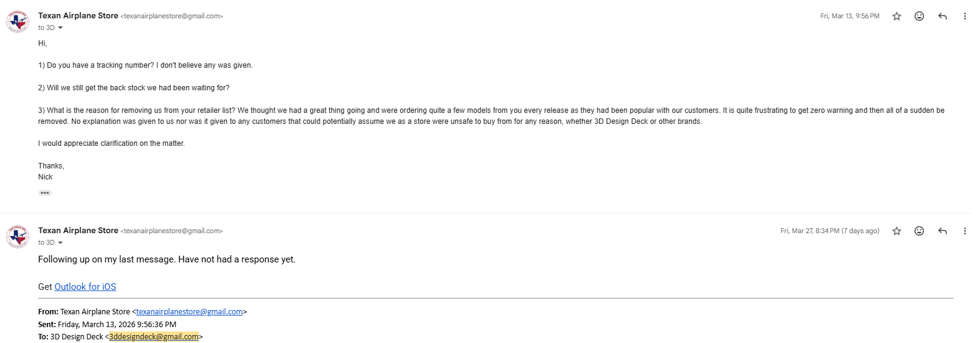Click the Texan Airplane Store sender name in first email
This screenshot has width=980, height=343.
pos(78,16)
